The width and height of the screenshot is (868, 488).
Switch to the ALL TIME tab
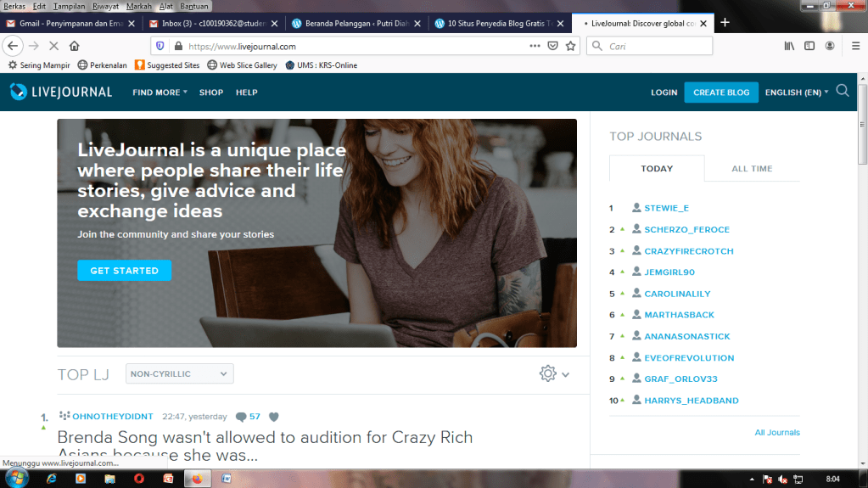coord(752,169)
